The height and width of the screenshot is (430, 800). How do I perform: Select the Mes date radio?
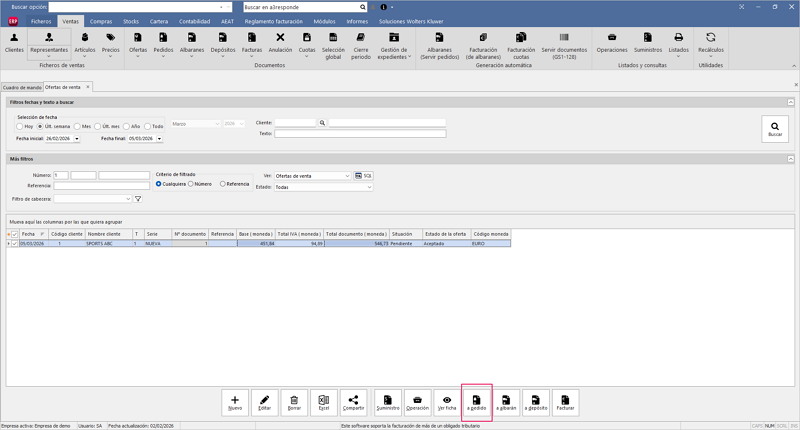(77, 127)
